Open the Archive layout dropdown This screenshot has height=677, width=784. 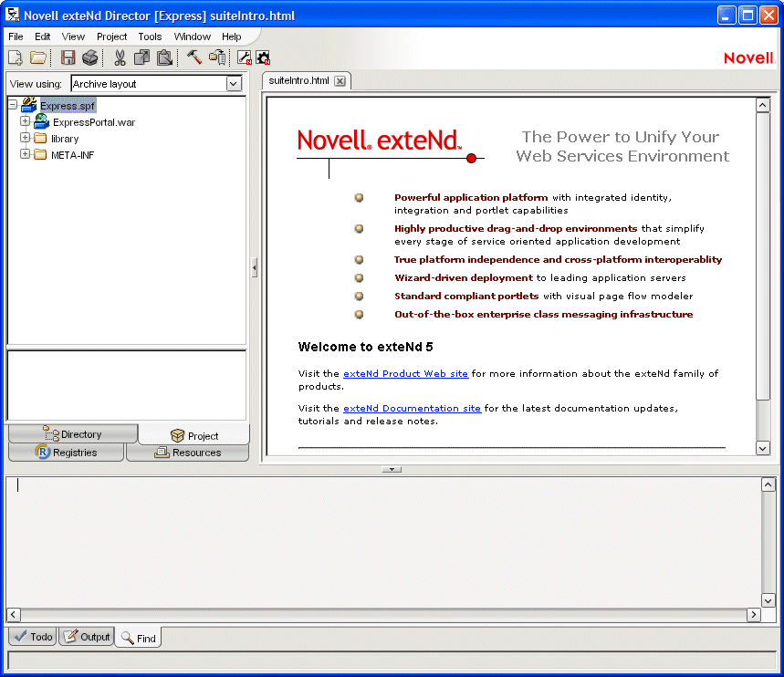[x=234, y=84]
